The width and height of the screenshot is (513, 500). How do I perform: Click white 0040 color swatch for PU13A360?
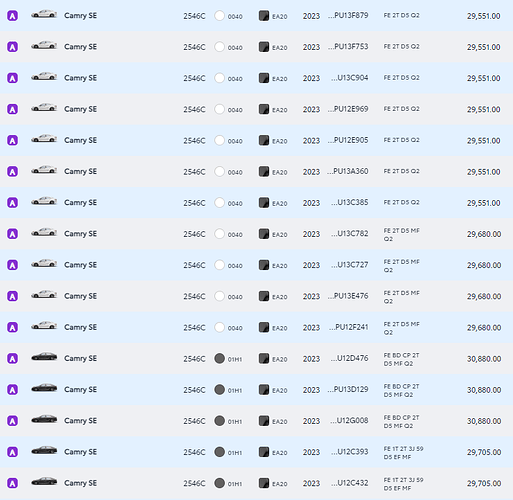coord(219,172)
